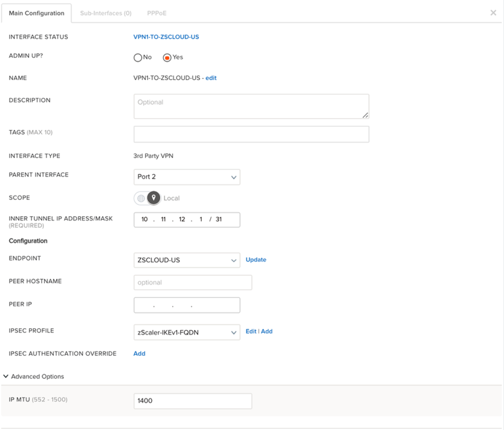Click Update link beside Endpoint
Image resolution: width=504 pixels, height=430 pixels.
point(256,260)
